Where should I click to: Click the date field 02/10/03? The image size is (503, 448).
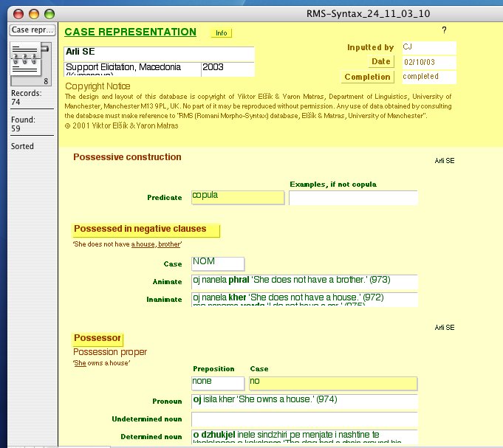pyautogui.click(x=429, y=63)
